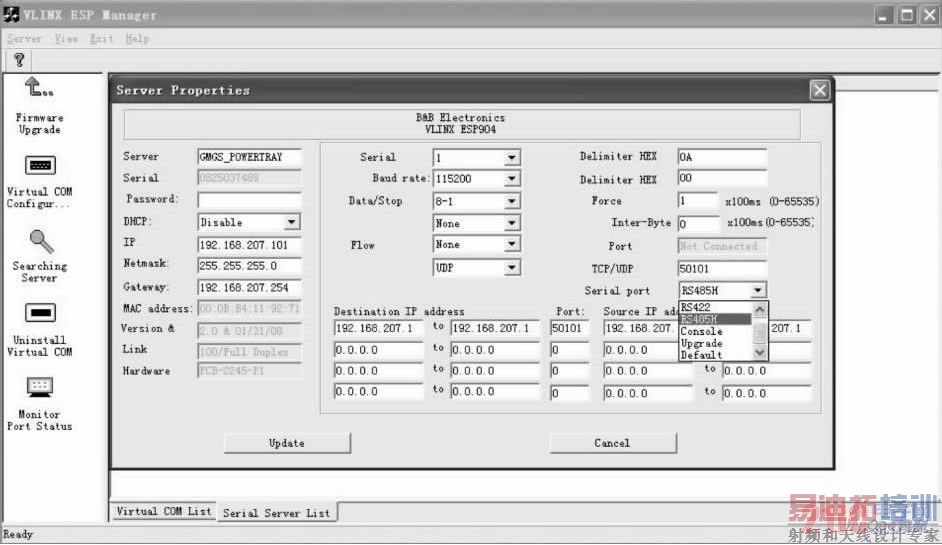Click the last row Source IP end field

click(767, 394)
